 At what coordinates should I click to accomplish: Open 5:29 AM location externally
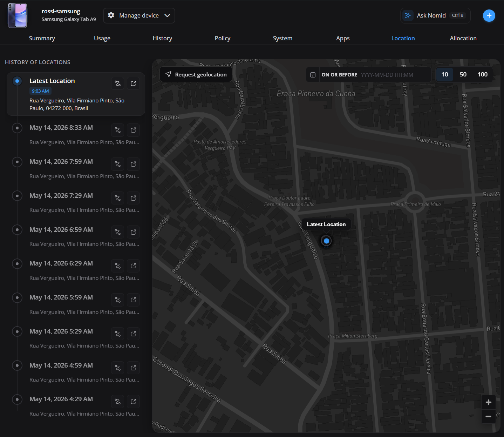(134, 334)
